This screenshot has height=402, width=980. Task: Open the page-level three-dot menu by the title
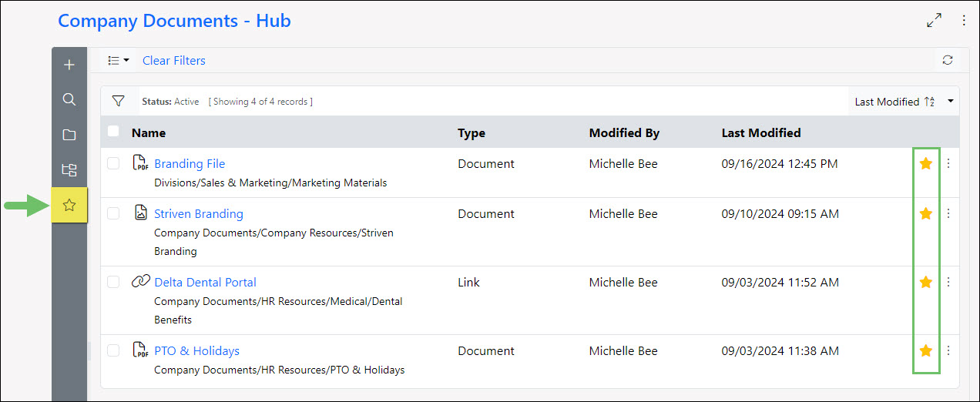[964, 21]
